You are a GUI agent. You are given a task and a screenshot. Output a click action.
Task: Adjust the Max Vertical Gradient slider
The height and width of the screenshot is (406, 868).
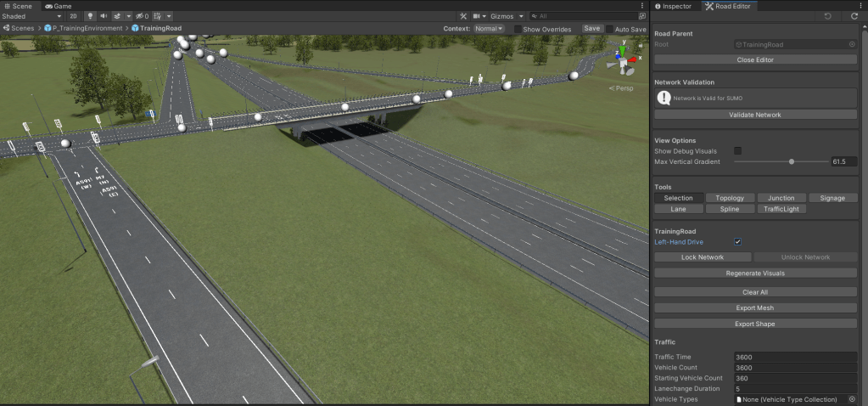coord(792,161)
